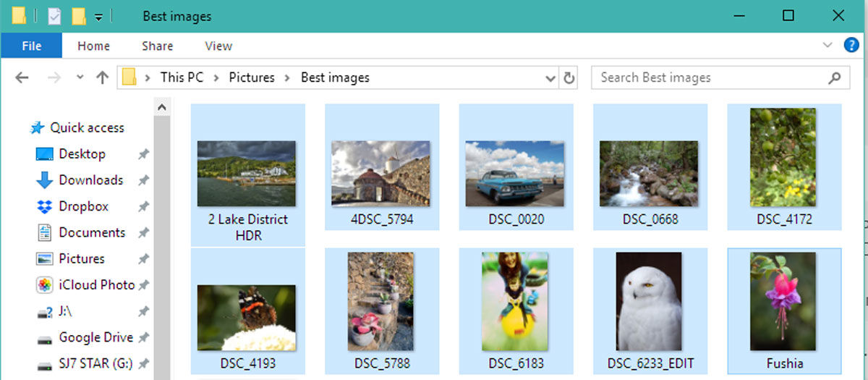Screen dimensions: 868x380
Task: Click the Properties icon in title bar
Action: 54,15
